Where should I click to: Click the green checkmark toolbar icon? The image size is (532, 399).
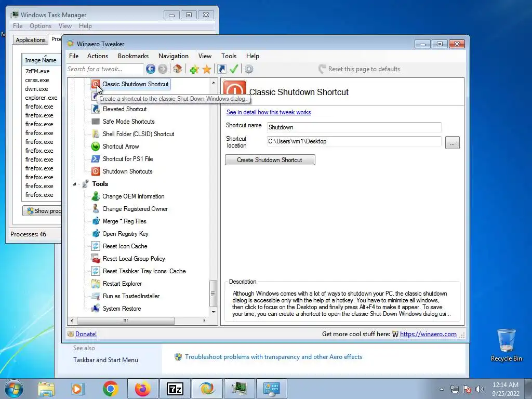click(x=234, y=69)
